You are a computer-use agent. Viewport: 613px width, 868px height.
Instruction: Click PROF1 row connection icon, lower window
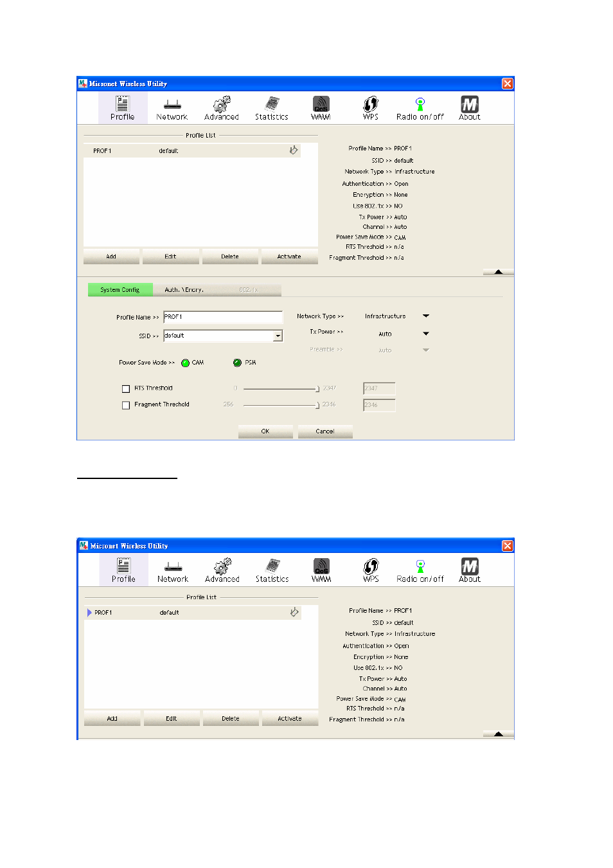[294, 612]
